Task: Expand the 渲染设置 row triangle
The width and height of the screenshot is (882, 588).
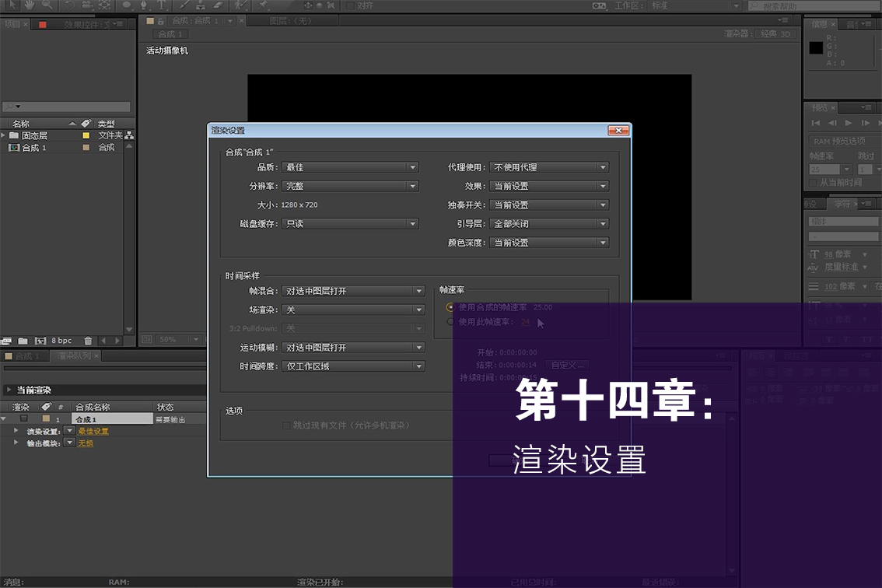Action: [16, 430]
